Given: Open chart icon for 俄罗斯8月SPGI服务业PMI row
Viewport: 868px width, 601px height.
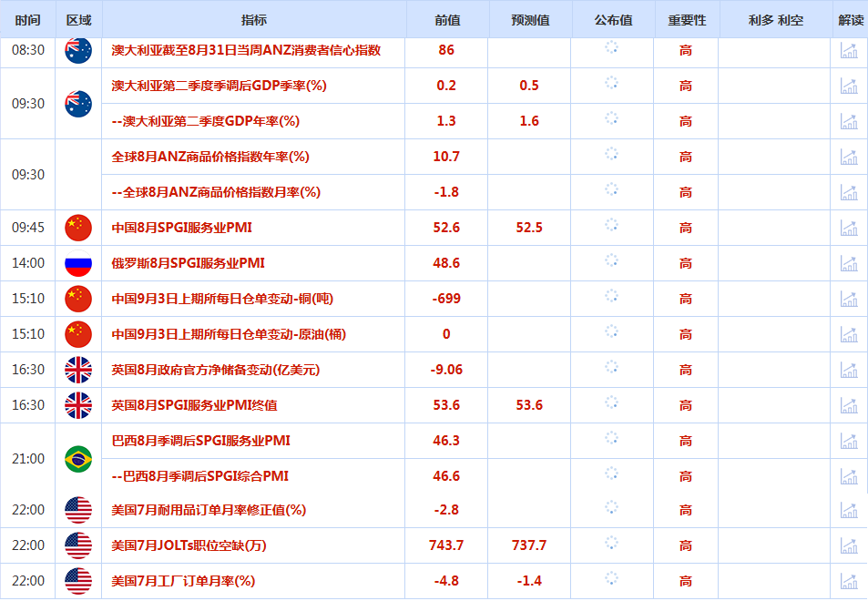Looking at the screenshot, I should coord(849,263).
